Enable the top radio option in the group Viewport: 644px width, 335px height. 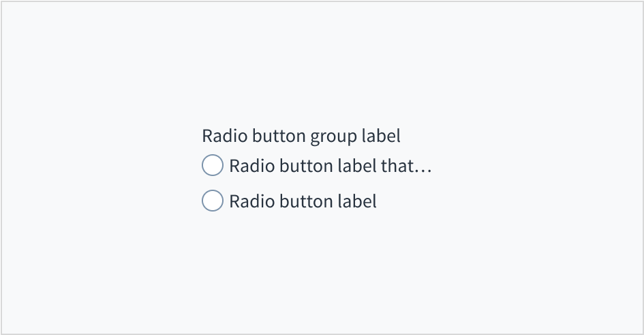pyautogui.click(x=213, y=166)
